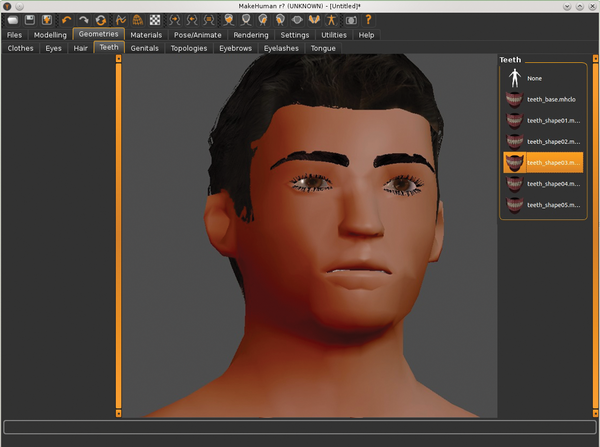Switch to the Eyebrows sub-tab

point(236,48)
